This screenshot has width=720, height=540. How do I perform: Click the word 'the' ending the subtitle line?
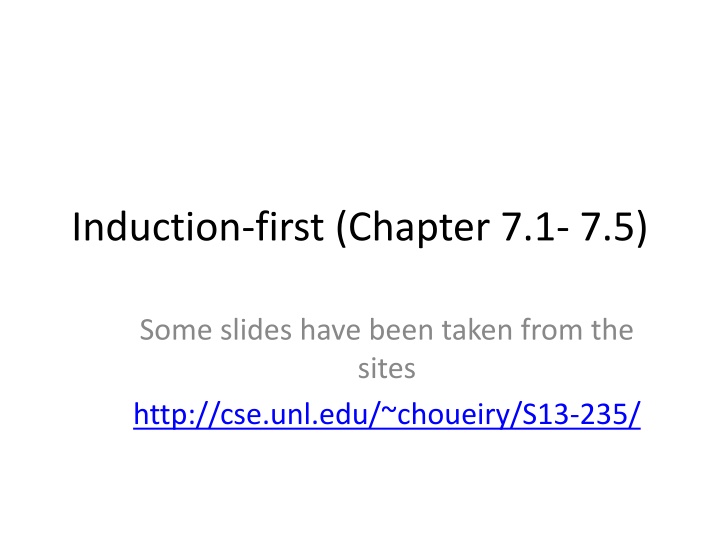point(612,330)
